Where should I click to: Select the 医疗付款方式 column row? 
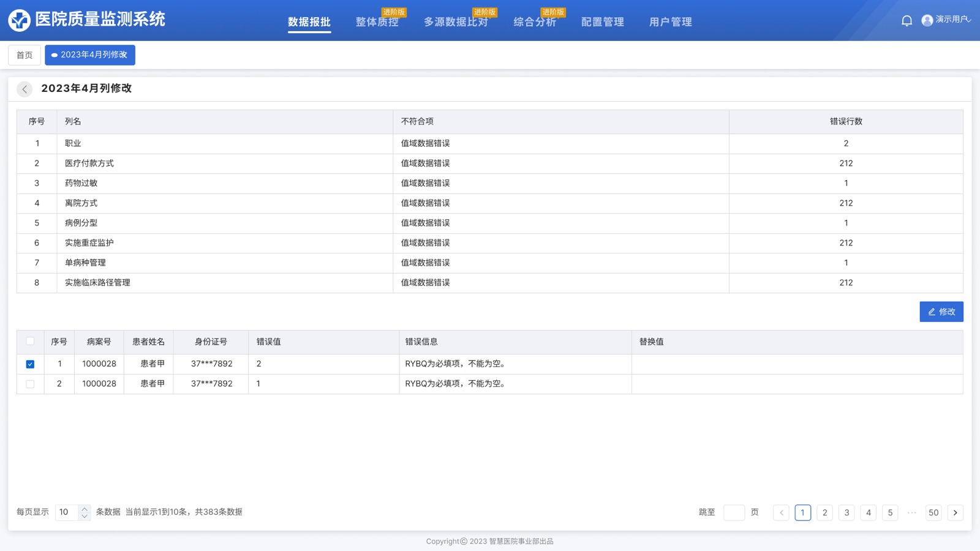click(490, 163)
